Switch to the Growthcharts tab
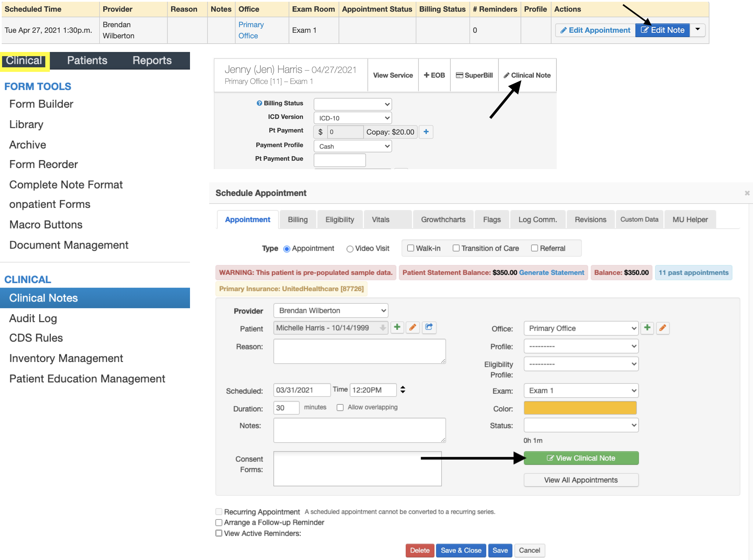Viewport: 753px width, 560px height. (443, 219)
